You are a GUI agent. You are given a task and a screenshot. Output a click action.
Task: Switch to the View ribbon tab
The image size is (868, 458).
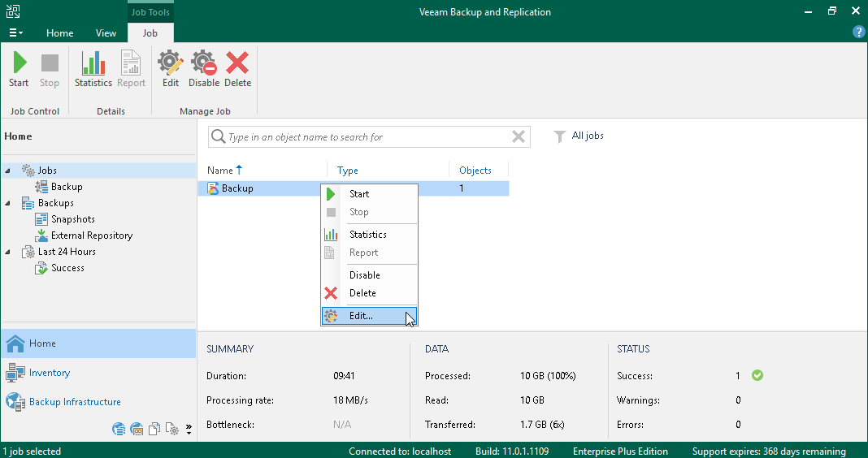pyautogui.click(x=106, y=33)
